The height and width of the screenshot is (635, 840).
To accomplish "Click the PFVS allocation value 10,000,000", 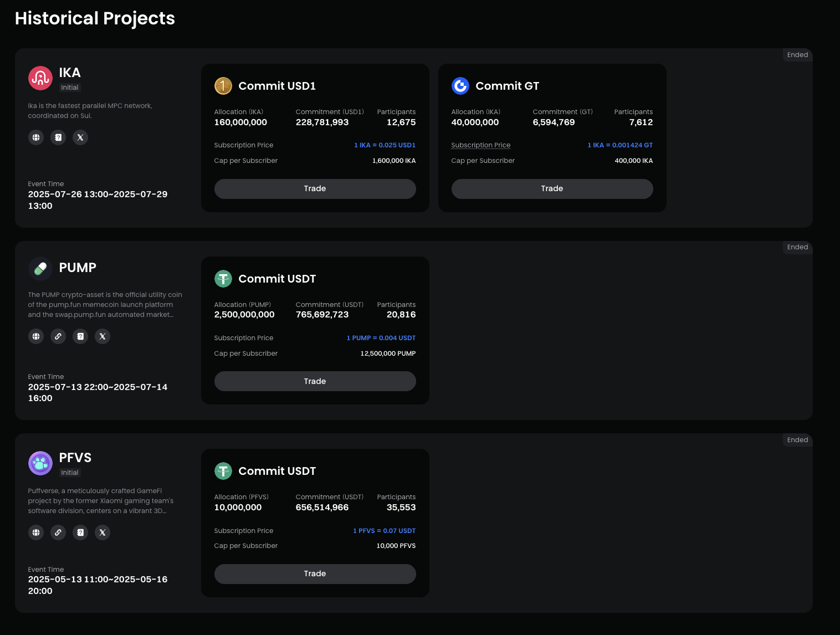I will click(x=238, y=508).
